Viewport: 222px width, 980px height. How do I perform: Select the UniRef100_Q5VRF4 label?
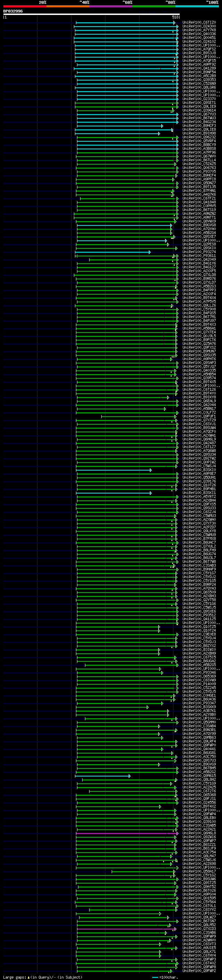[x=199, y=141]
